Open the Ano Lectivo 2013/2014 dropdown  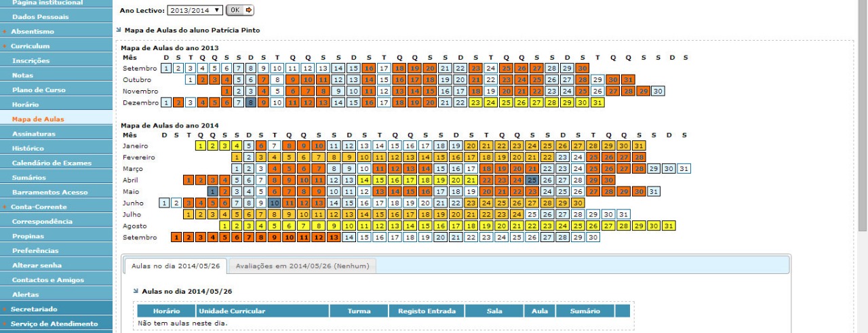tap(195, 10)
